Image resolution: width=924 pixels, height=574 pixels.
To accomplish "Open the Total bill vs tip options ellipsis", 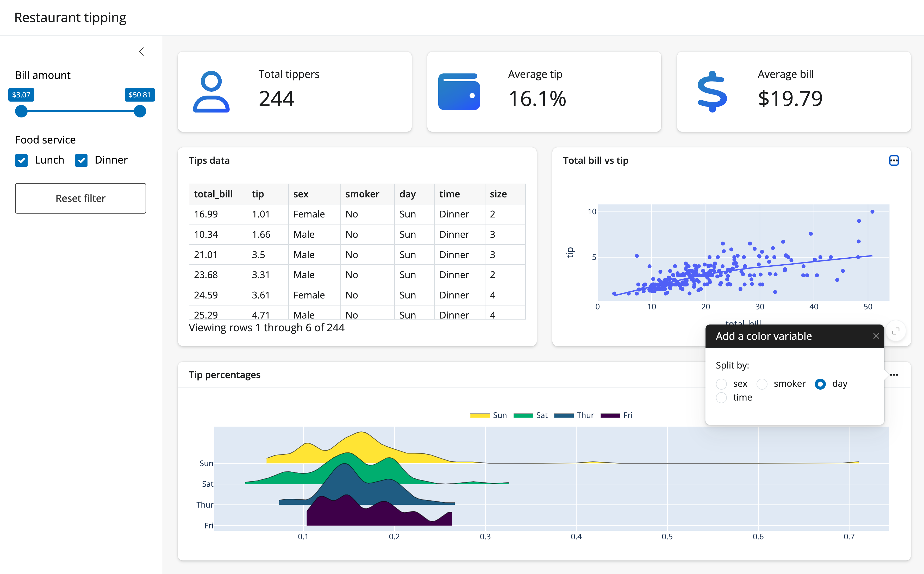I will (x=894, y=161).
